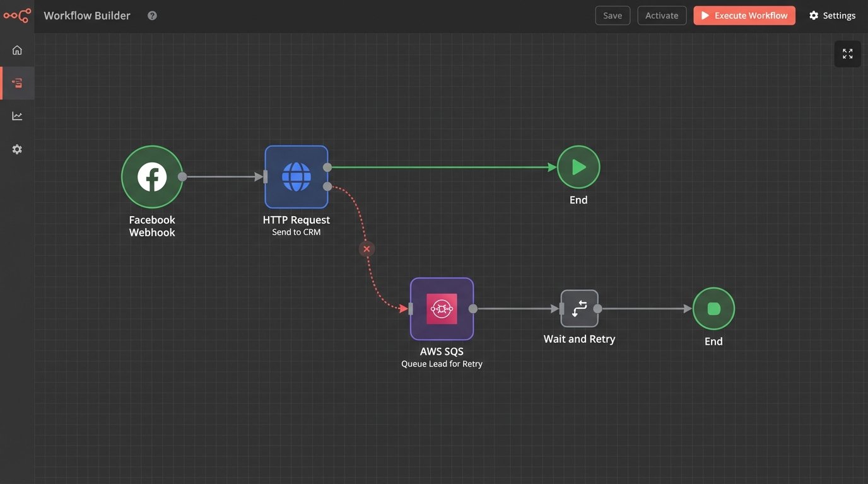The height and width of the screenshot is (484, 868).
Task: Open Settings in the top bar
Action: point(832,16)
